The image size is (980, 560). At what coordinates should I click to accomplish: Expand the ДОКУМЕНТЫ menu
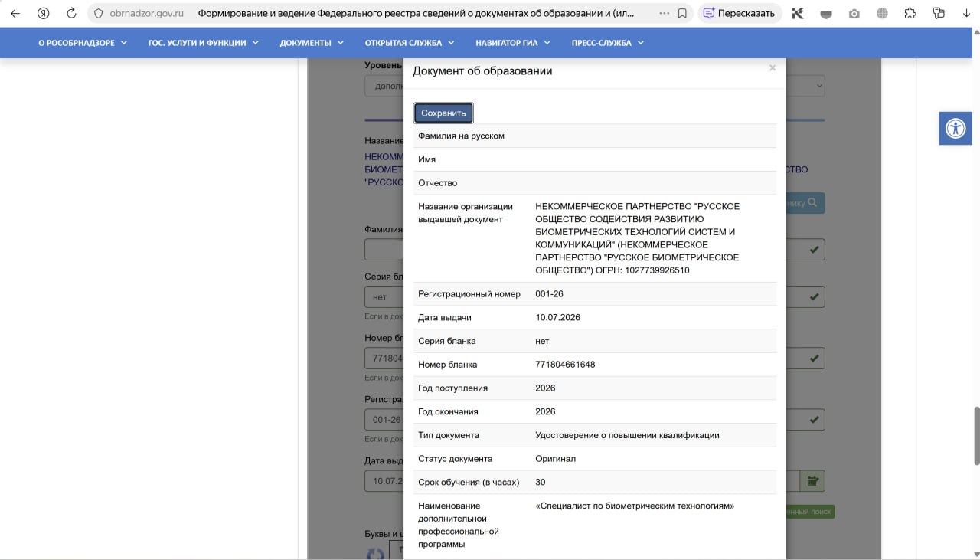tap(312, 43)
